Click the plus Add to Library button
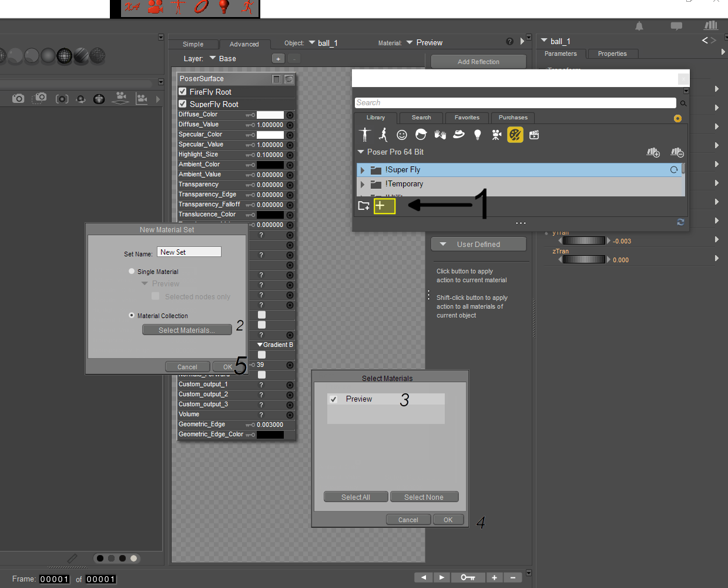728x588 pixels. click(384, 206)
